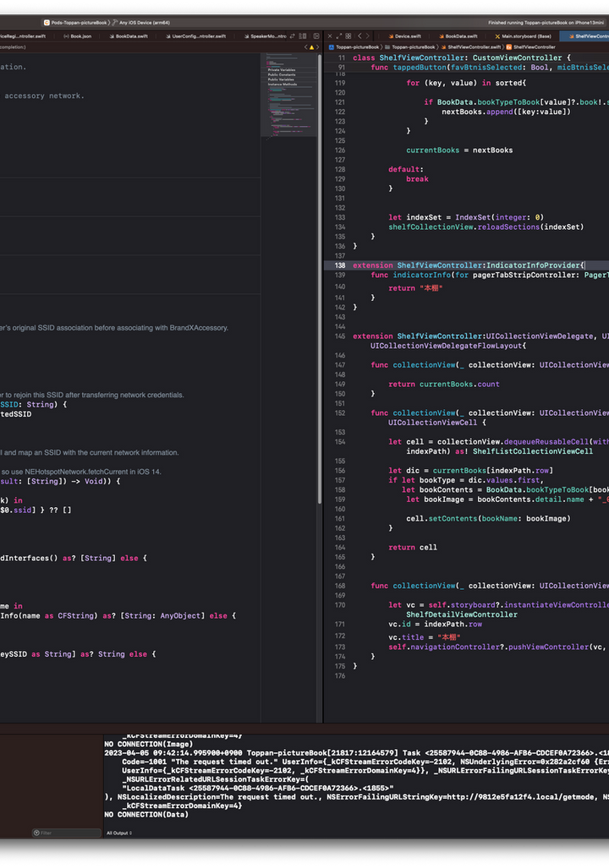Jump to Private Variables in the minimap
The height and width of the screenshot is (868, 609).
(x=282, y=70)
